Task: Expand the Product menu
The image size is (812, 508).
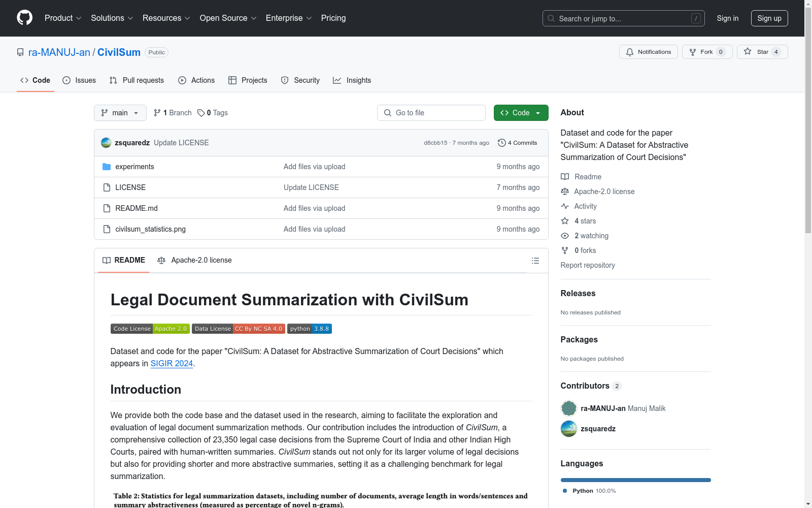Action: pyautogui.click(x=63, y=18)
